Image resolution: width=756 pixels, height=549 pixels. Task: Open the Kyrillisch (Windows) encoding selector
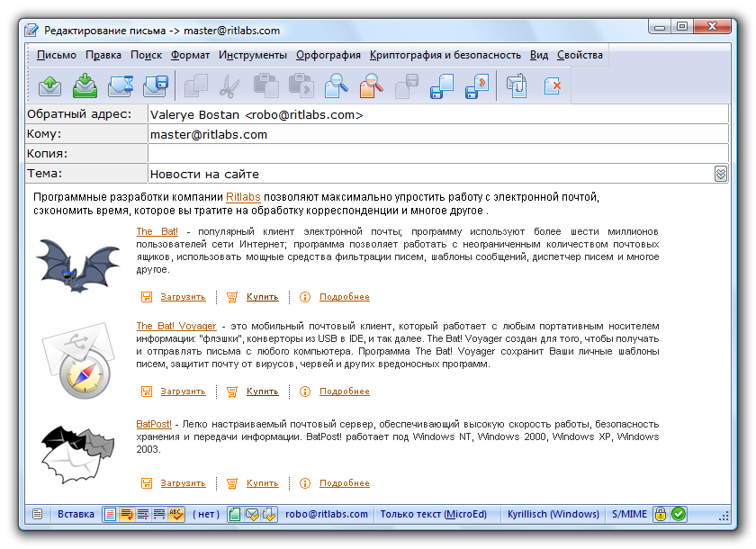[x=553, y=514]
